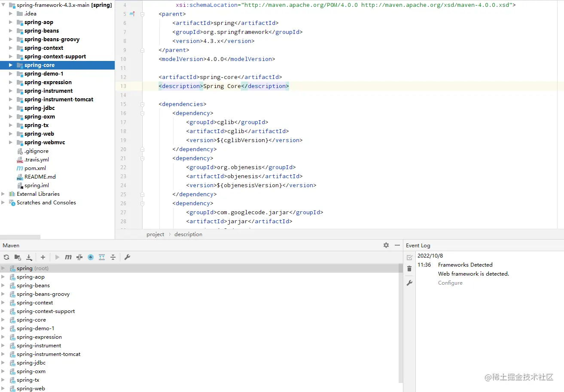The width and height of the screenshot is (564, 392).
Task: Select 'project' breadcrumb item
Action: pos(155,234)
